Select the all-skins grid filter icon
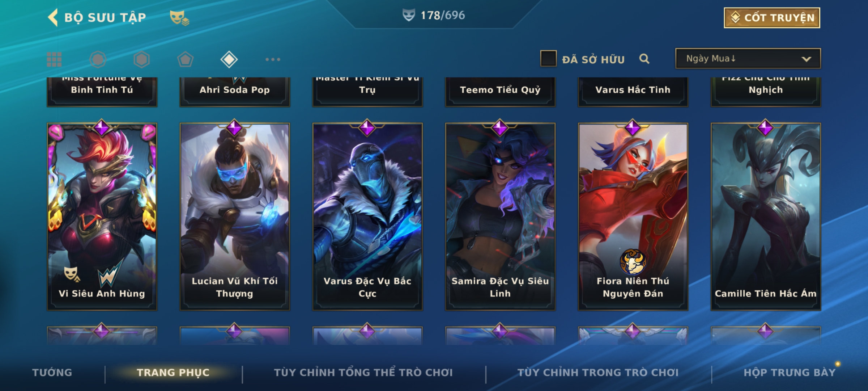Image resolution: width=868 pixels, height=391 pixels. tap(54, 59)
